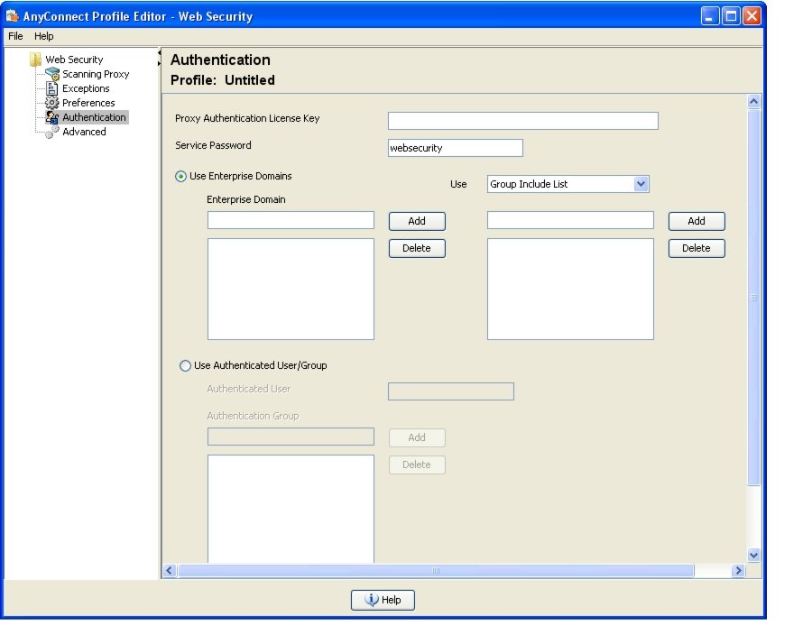This screenshot has width=812, height=644.
Task: Click the Authentication users icon
Action: click(x=51, y=117)
